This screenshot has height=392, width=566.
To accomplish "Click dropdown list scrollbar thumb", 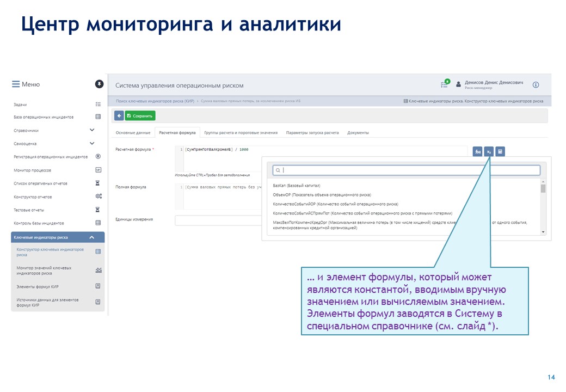I will click(543, 188).
